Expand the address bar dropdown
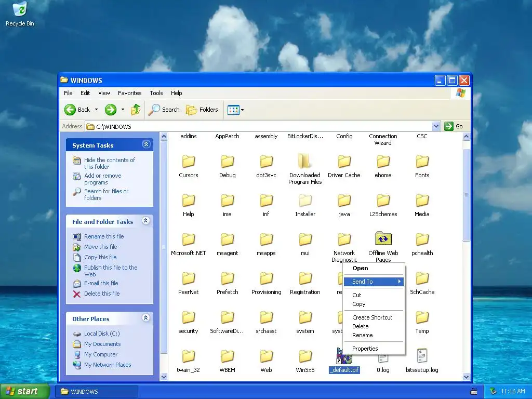Screen dimensions: 532x399 point(436,126)
